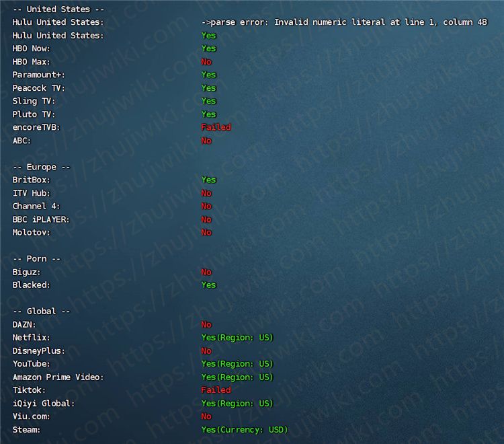
Task: Select the green Yes result for Hulu
Action: tap(208, 36)
